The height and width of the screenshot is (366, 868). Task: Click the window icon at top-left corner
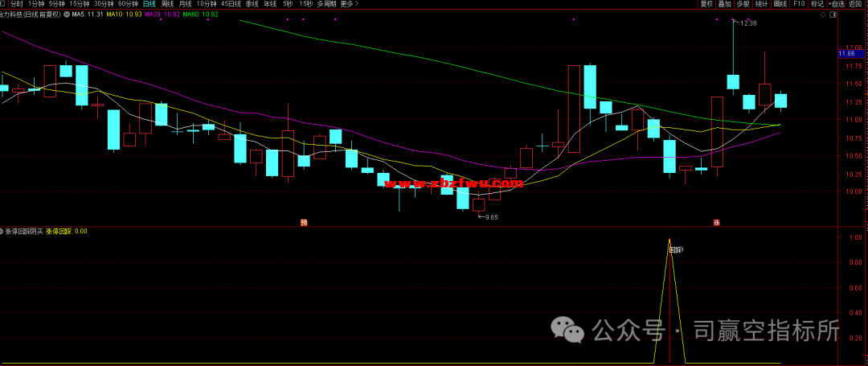[x=3, y=3]
